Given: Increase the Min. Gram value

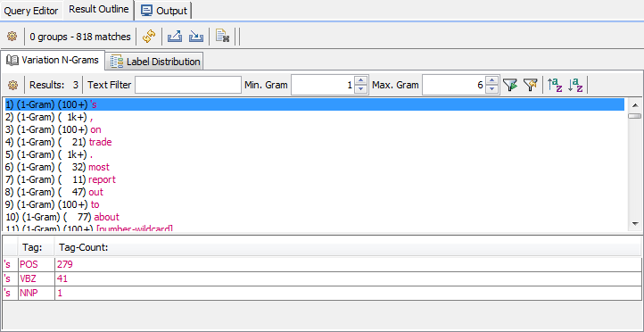Looking at the screenshot, I should pos(360,81).
